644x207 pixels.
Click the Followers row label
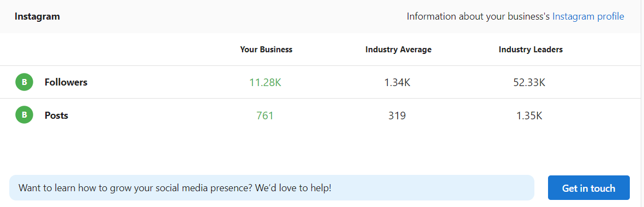66,82
